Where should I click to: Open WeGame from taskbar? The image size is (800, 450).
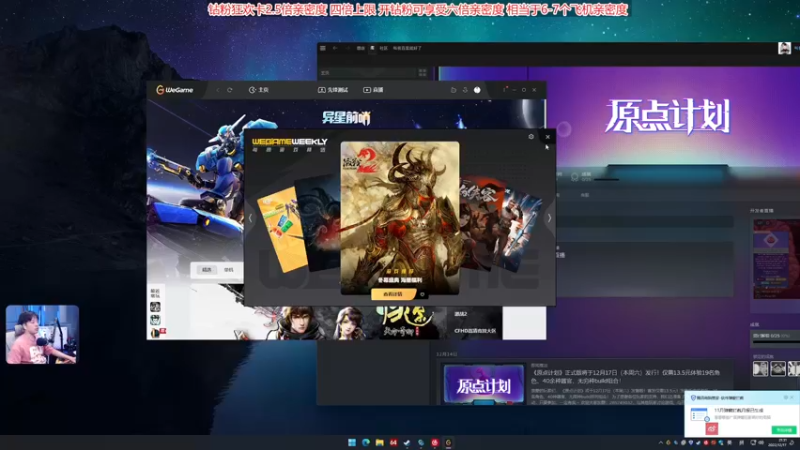click(448, 442)
